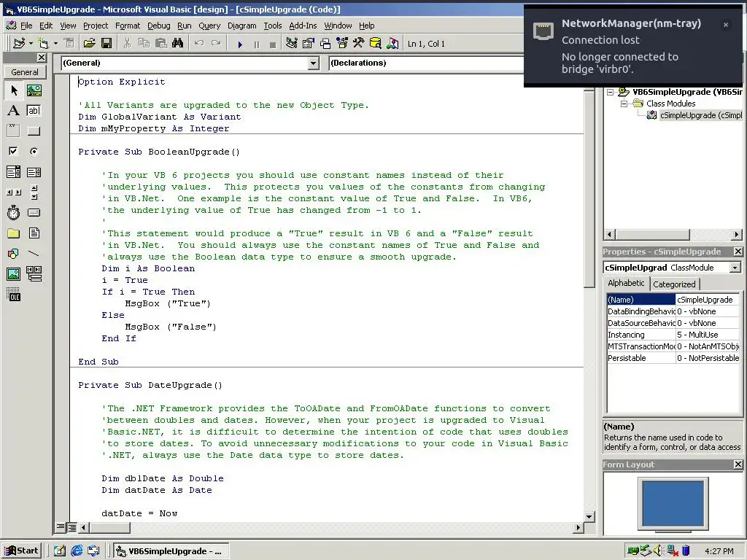The width and height of the screenshot is (747, 560).
Task: Show the Project Explorer via toolbar icon
Action: (292, 43)
